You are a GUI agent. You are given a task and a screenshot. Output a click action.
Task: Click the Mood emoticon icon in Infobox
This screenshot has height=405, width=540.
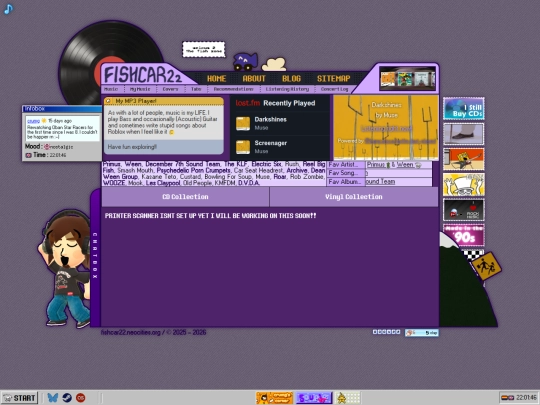(47, 147)
